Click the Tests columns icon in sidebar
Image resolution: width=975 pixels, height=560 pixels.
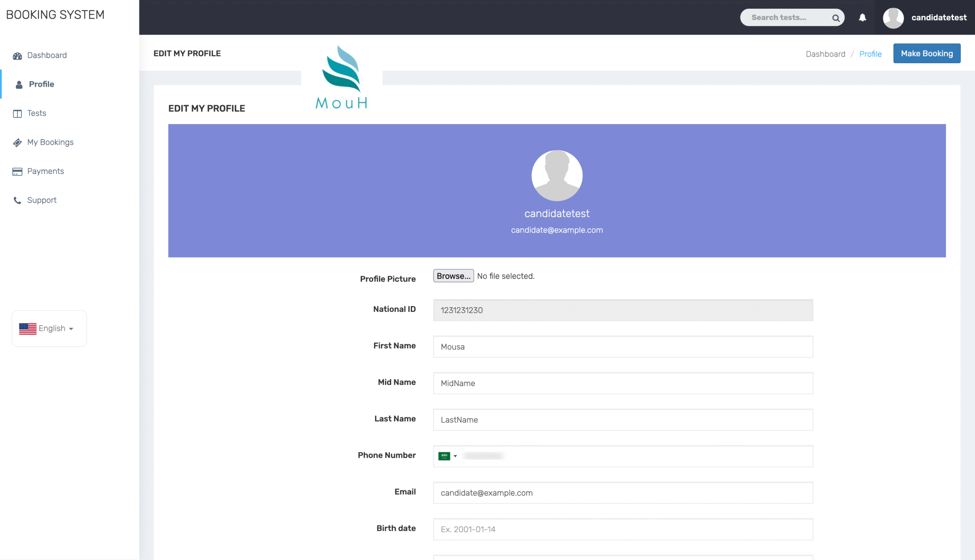(x=17, y=113)
